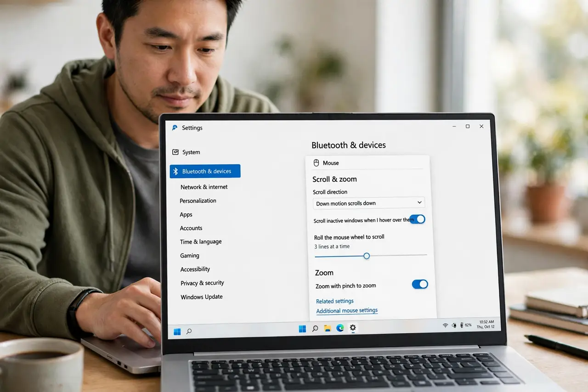Minimize the Settings window
This screenshot has width=588, height=392.
click(454, 126)
